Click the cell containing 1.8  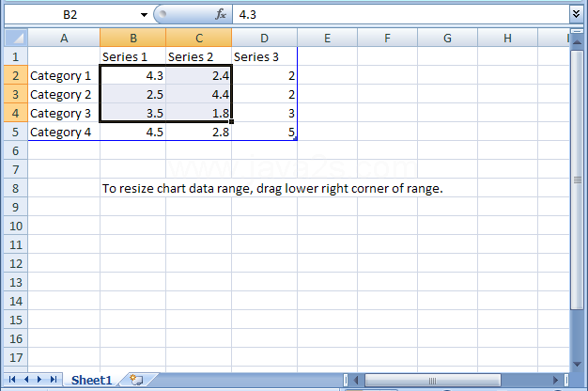tap(199, 113)
